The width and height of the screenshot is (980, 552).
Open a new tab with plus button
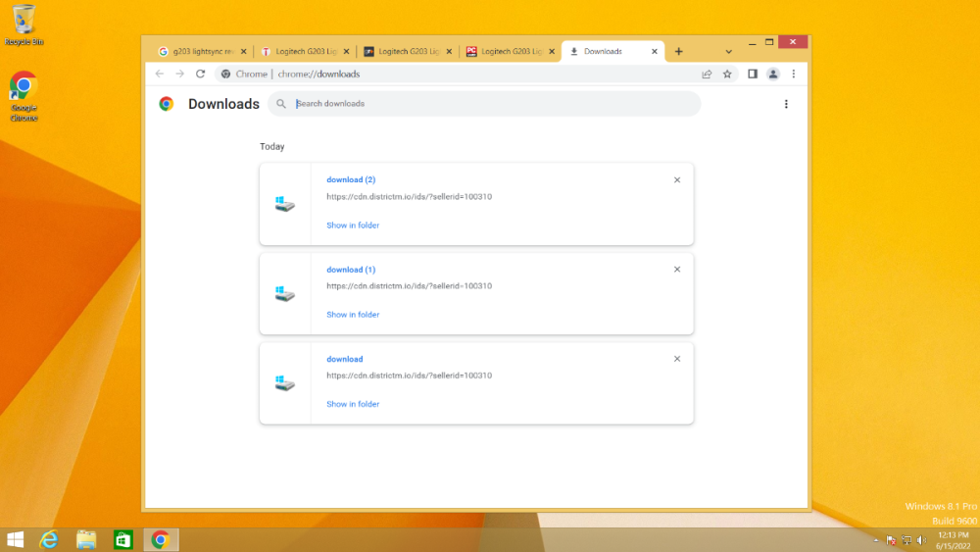(679, 51)
